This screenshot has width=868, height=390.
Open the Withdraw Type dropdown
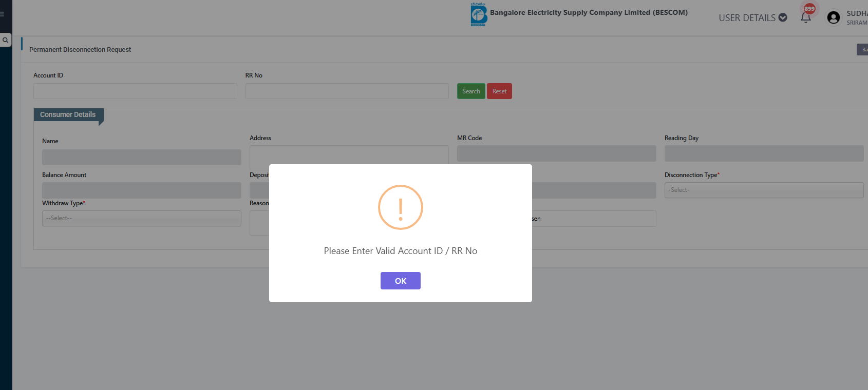point(141,218)
